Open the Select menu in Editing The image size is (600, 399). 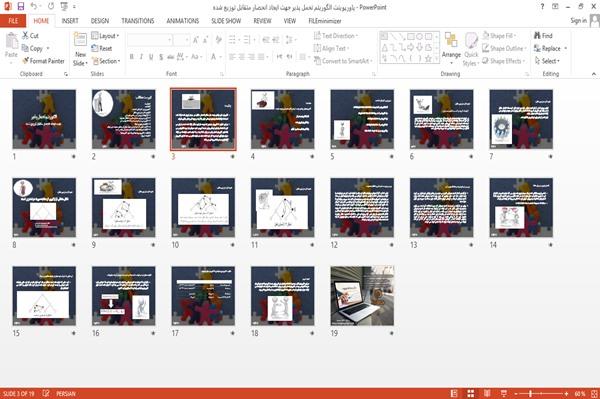click(547, 61)
